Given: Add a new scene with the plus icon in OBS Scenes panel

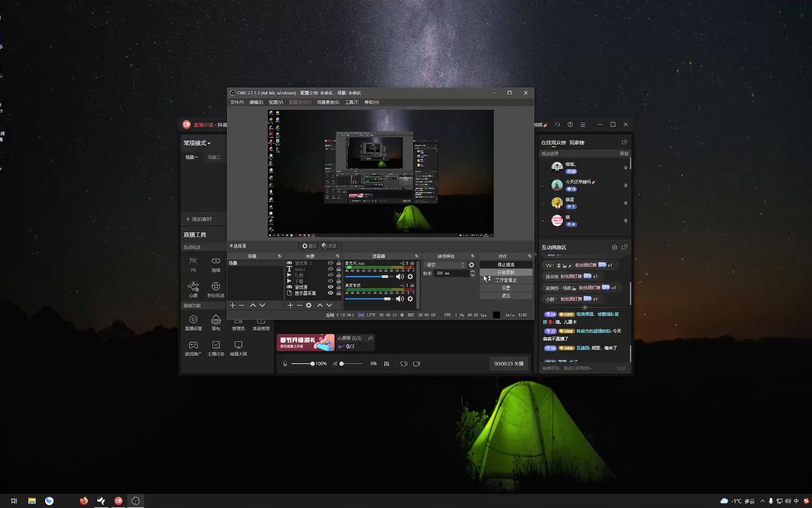Looking at the screenshot, I should 232,305.
